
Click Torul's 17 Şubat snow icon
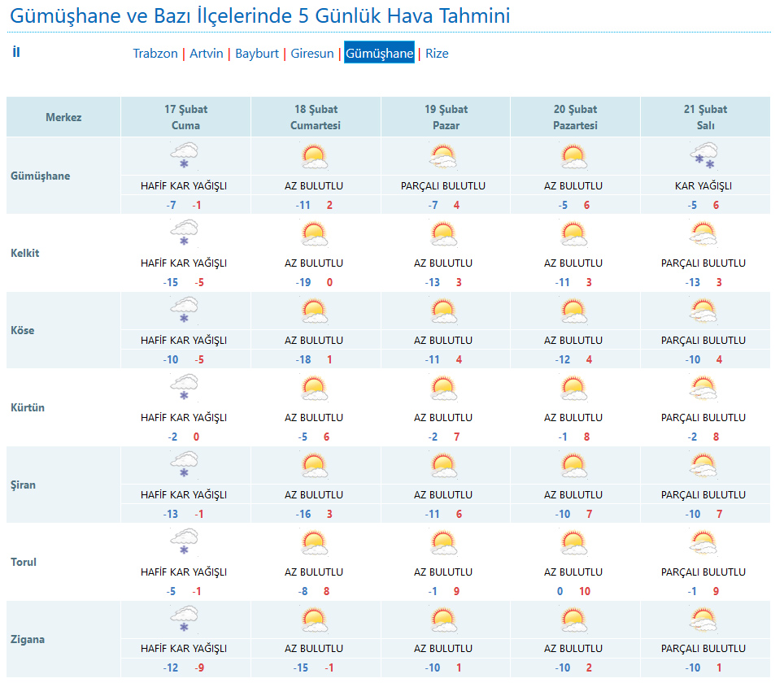tap(185, 542)
